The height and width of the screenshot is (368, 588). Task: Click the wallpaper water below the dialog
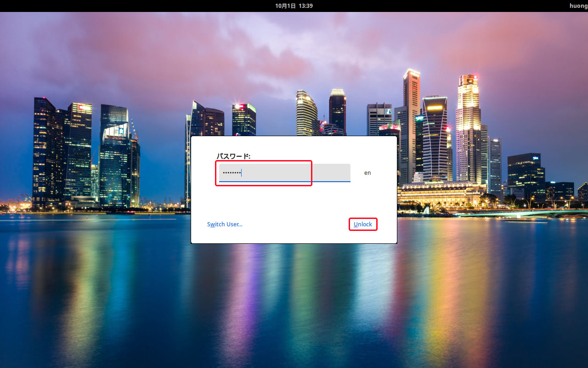click(294, 299)
